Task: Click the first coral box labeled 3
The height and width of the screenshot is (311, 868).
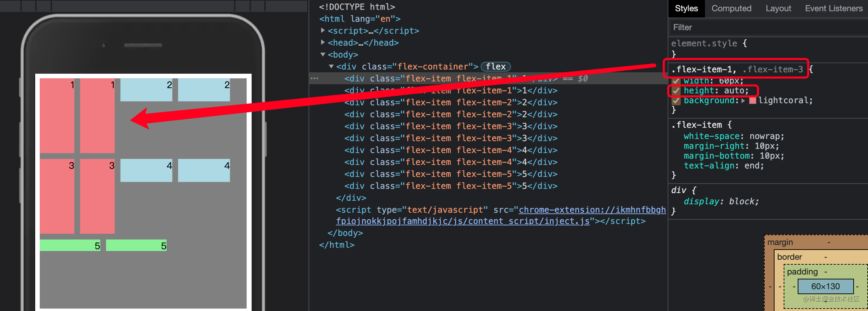Action: tap(57, 196)
